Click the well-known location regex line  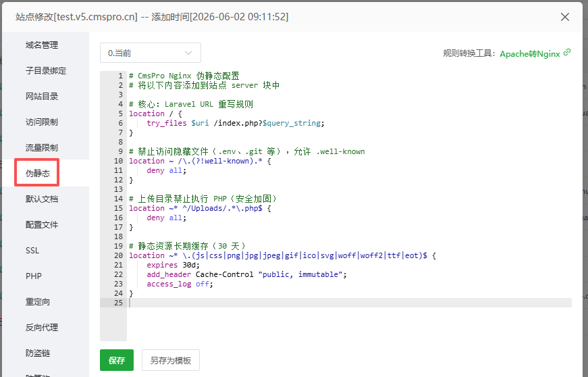tap(200, 161)
